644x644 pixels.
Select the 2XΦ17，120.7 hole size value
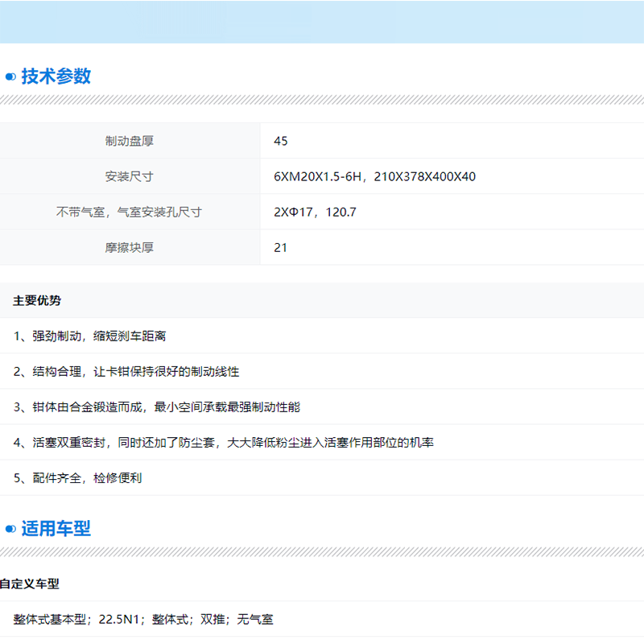click(315, 212)
